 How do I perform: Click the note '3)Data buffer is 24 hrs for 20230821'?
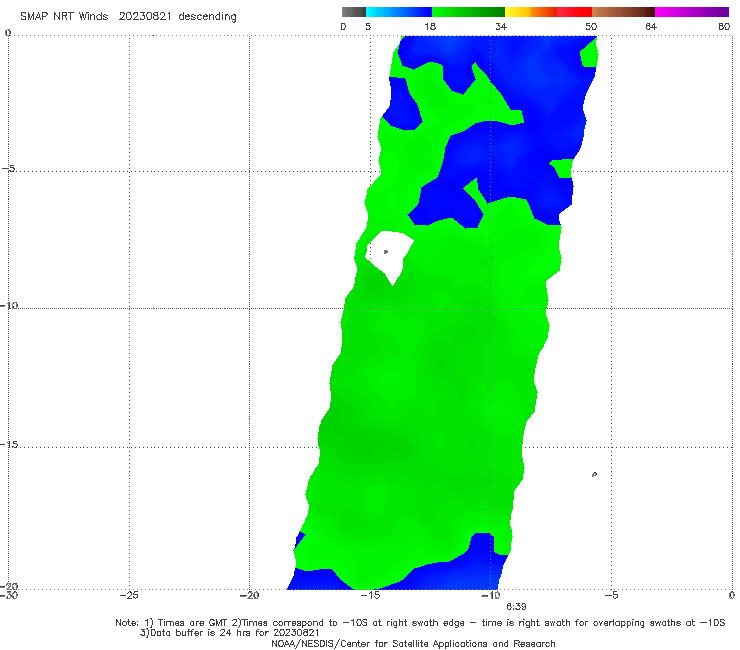[229, 633]
